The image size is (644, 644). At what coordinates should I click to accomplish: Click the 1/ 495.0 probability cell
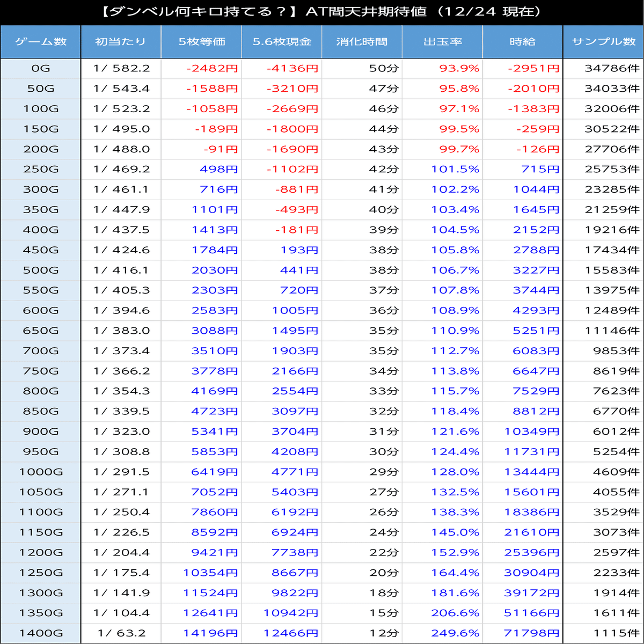[x=121, y=129]
